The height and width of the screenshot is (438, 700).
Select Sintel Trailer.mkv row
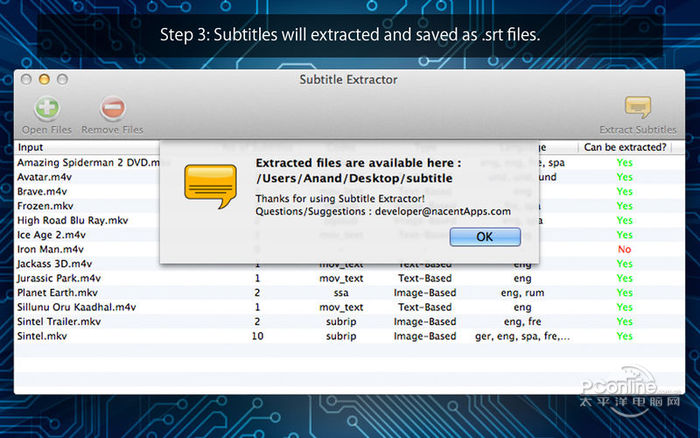(x=350, y=321)
